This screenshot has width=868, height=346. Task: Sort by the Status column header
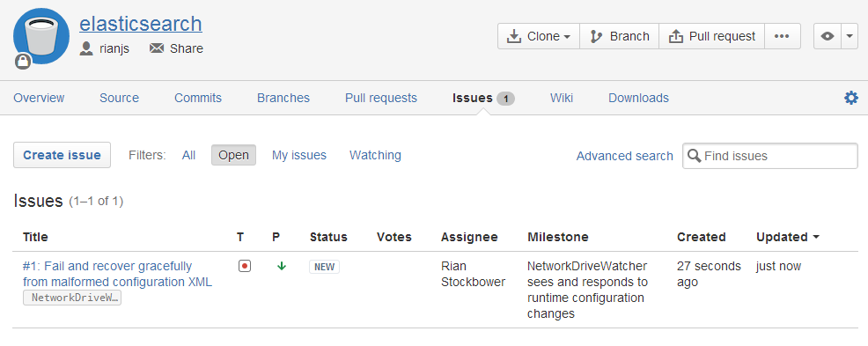coord(328,237)
